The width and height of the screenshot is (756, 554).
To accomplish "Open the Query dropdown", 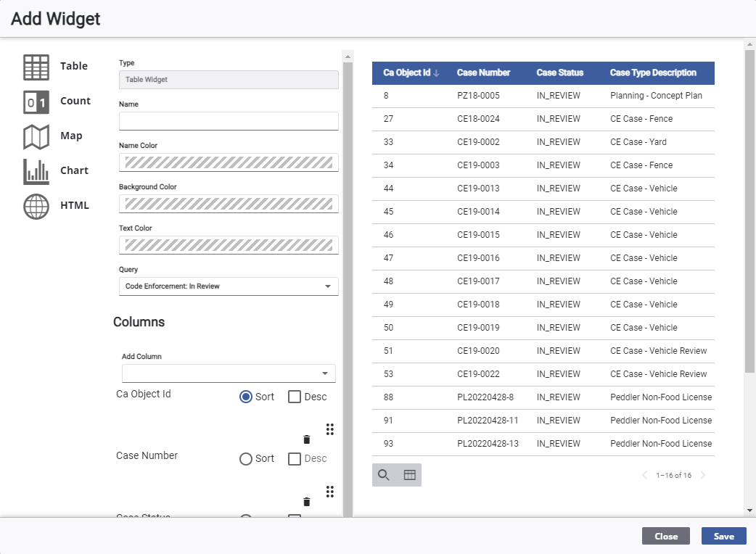I will [229, 286].
